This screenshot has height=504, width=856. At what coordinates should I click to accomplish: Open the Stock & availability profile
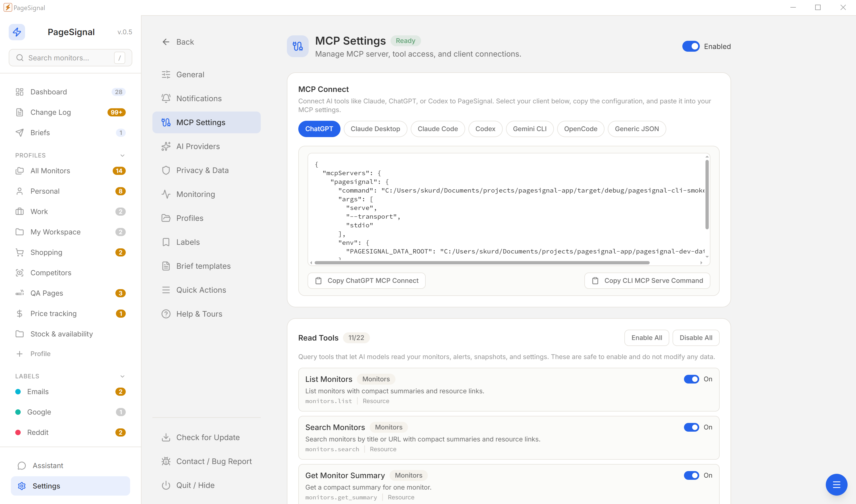(x=70, y=333)
